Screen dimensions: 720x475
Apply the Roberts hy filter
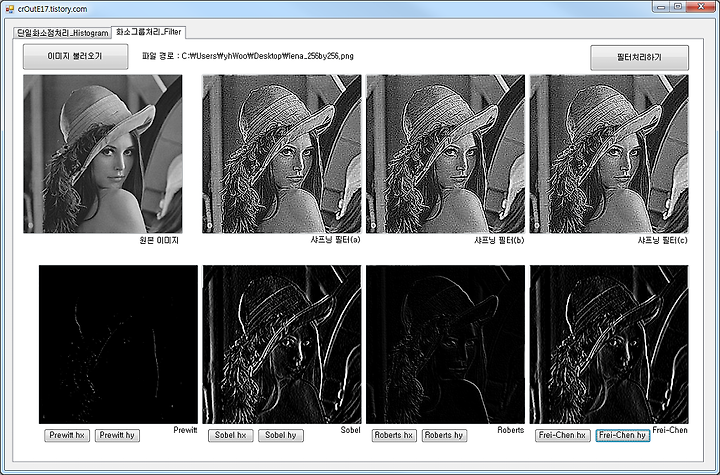[444, 435]
